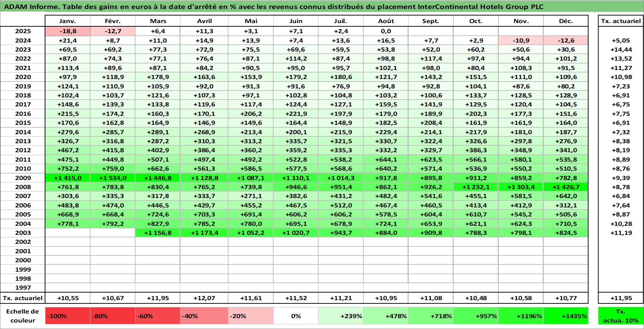Select the -100% red color scale swatch
644x329 pixels.
[x=67, y=316]
